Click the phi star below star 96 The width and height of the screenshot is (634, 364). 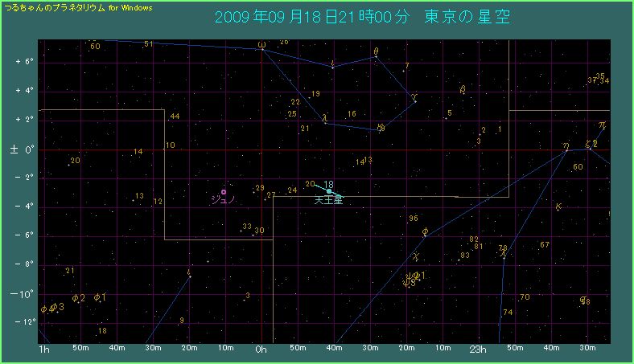[x=425, y=232]
